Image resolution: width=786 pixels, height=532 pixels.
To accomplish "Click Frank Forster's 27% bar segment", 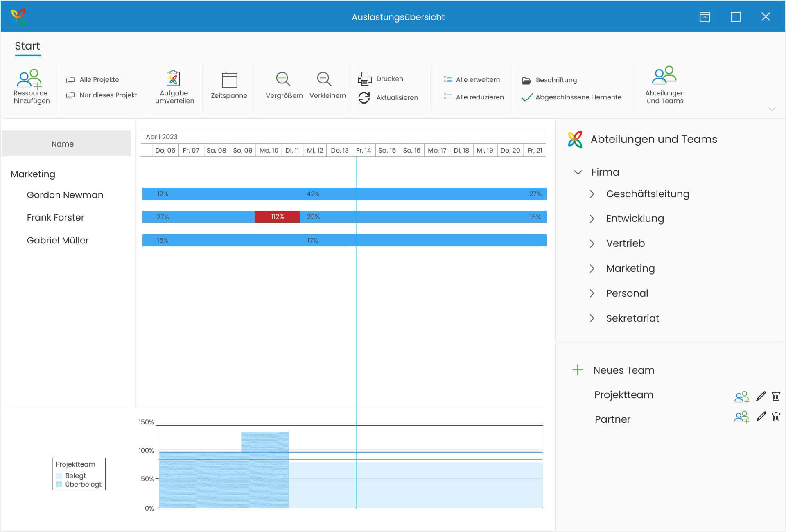I will click(x=163, y=217).
